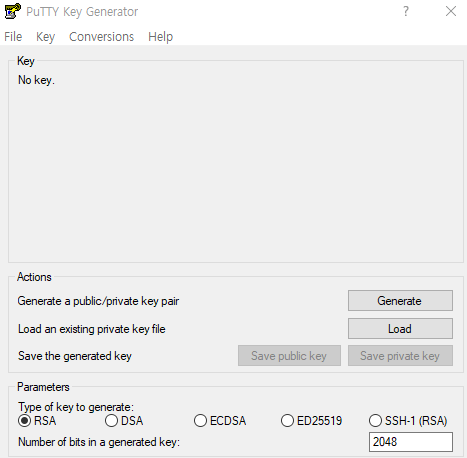Click the Load button
This screenshot has height=458, width=467.
(x=400, y=329)
